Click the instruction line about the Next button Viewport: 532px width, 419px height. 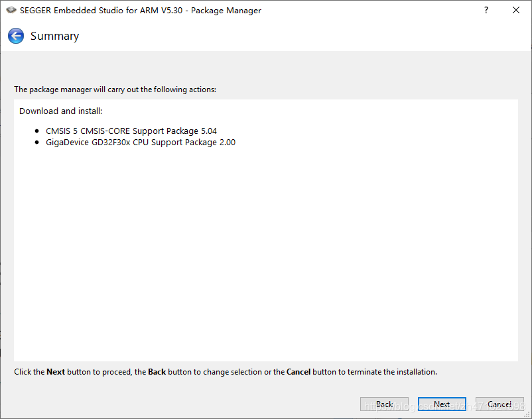click(x=226, y=372)
